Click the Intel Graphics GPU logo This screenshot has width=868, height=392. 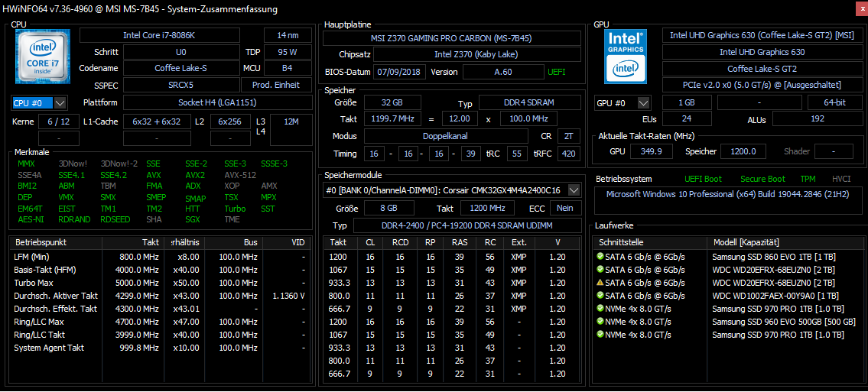coord(627,55)
